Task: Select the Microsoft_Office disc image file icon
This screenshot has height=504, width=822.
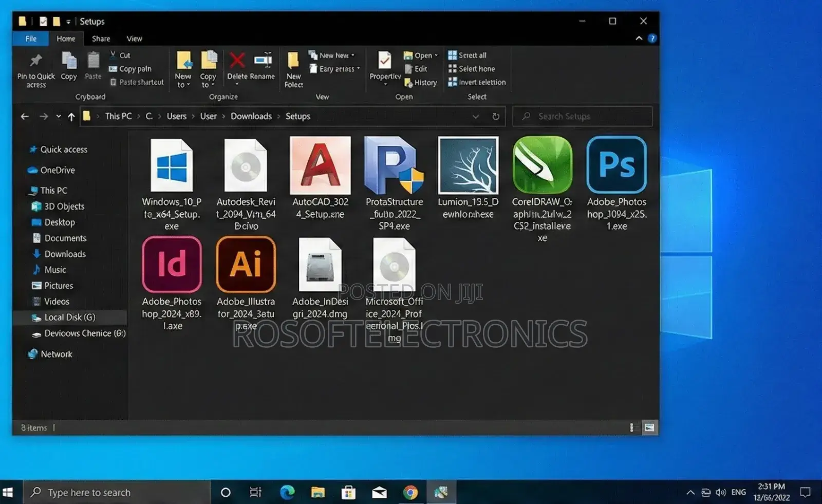Action: pos(394,265)
